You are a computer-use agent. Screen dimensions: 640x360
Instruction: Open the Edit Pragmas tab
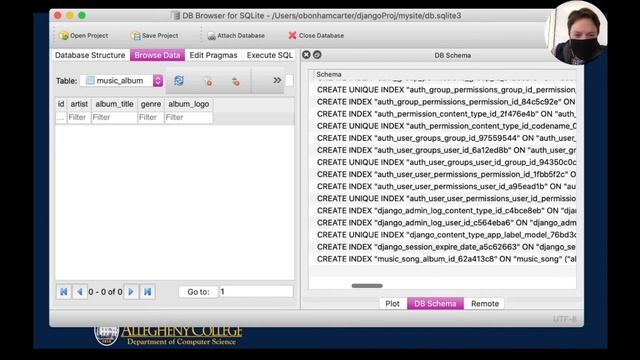click(213, 55)
